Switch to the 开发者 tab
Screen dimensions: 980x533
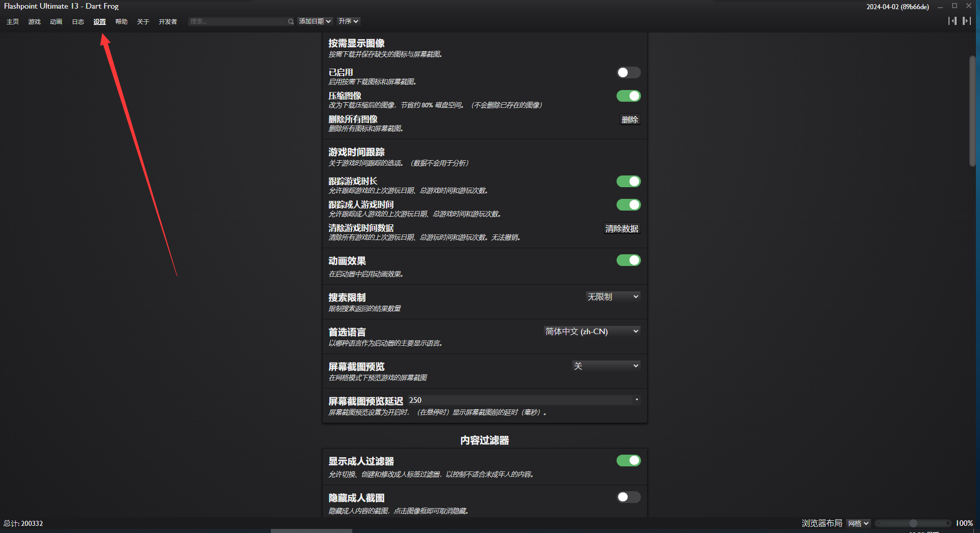tap(168, 21)
